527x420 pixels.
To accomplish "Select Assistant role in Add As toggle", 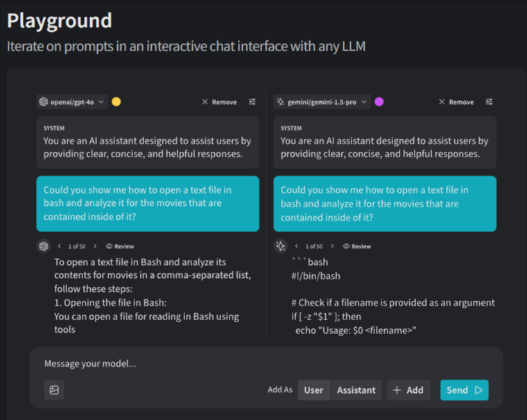I will tap(356, 390).
